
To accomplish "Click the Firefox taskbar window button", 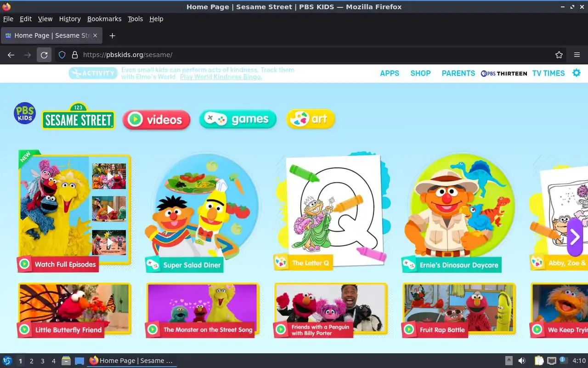I will (132, 361).
